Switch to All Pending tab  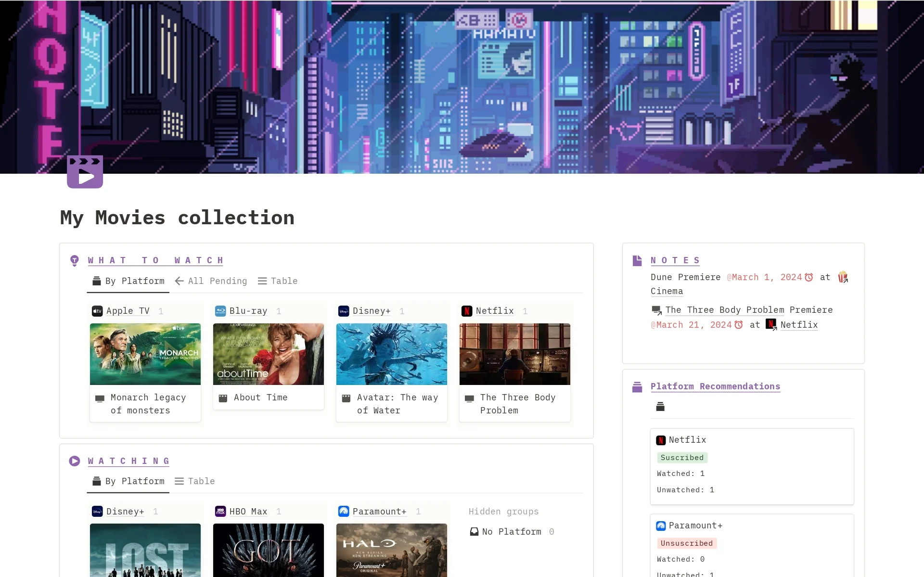tap(211, 281)
